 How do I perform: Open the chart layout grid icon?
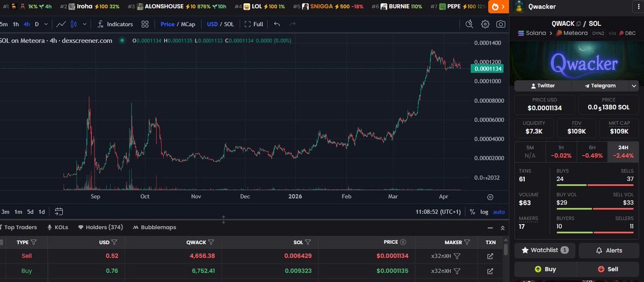pos(145,24)
